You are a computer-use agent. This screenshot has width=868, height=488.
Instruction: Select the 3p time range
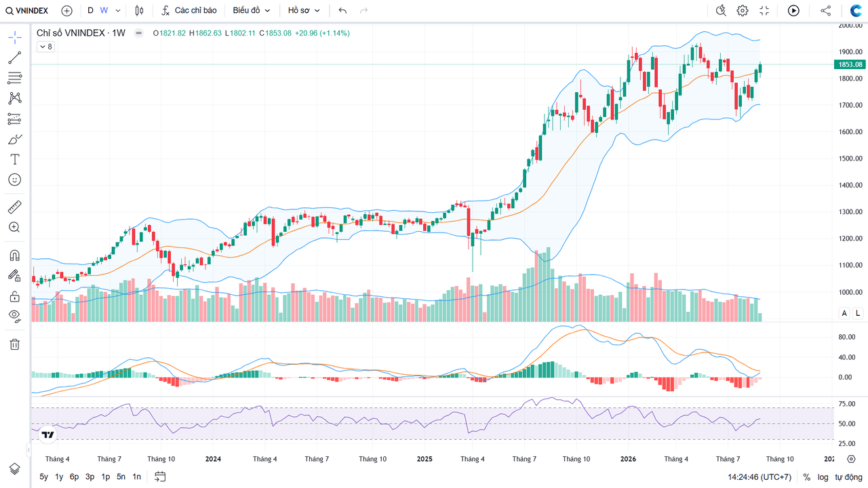coord(90,477)
